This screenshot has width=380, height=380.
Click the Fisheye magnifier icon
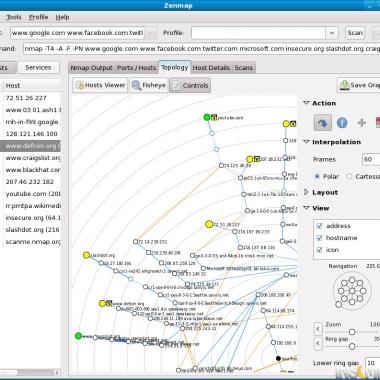click(136, 85)
